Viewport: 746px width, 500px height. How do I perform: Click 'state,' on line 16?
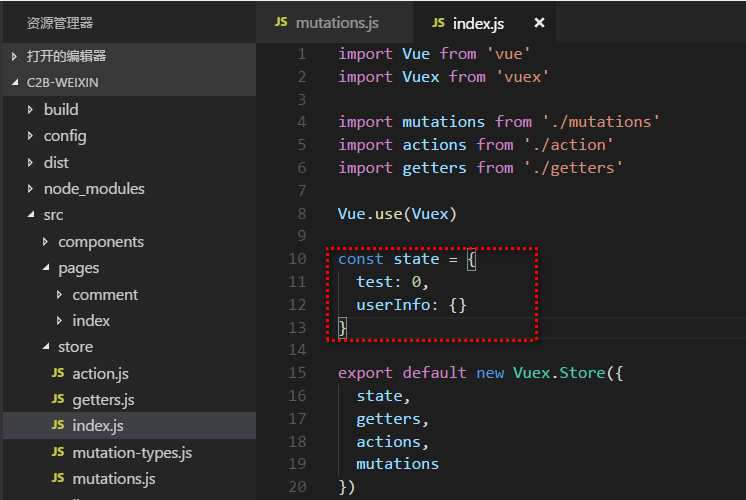click(383, 396)
